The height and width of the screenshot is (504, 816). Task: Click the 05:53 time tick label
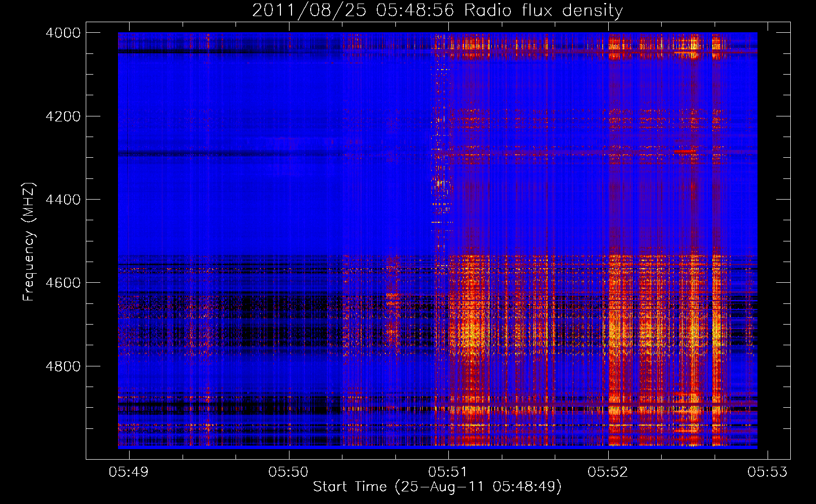(768, 472)
